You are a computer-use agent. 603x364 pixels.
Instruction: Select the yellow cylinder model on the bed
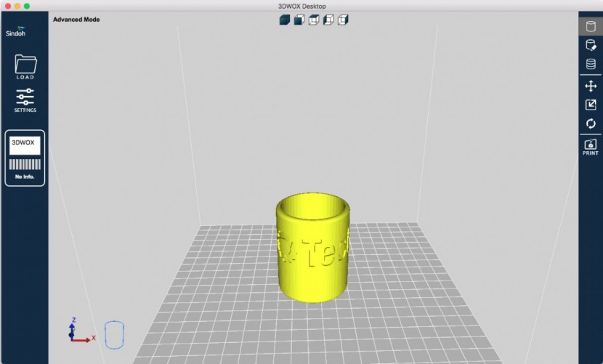click(x=312, y=248)
